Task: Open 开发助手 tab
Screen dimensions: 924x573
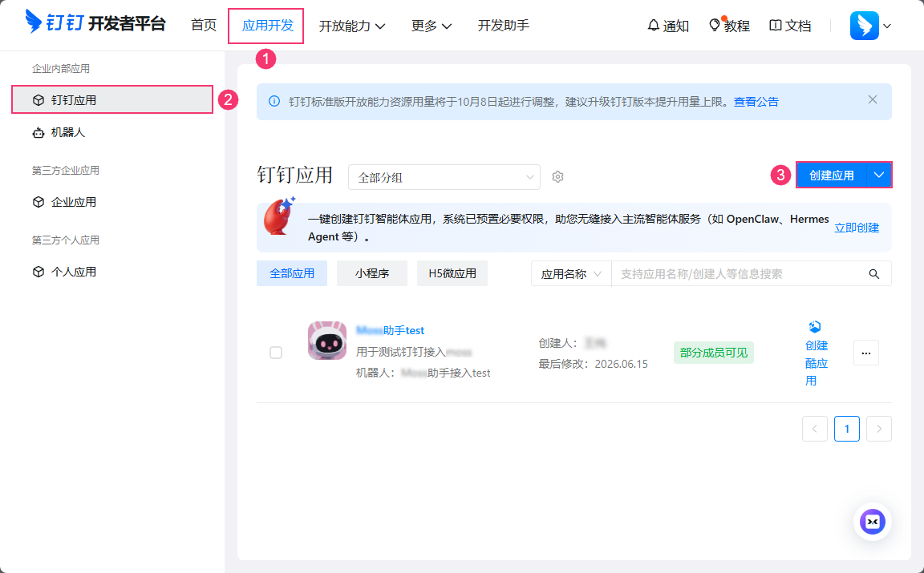Action: click(503, 26)
